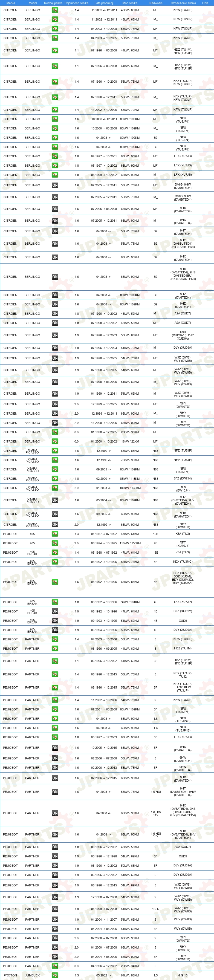Viewport: 214px width, 980px height.
Task: Click the Opis column header
Action: pyautogui.click(x=205, y=3)
